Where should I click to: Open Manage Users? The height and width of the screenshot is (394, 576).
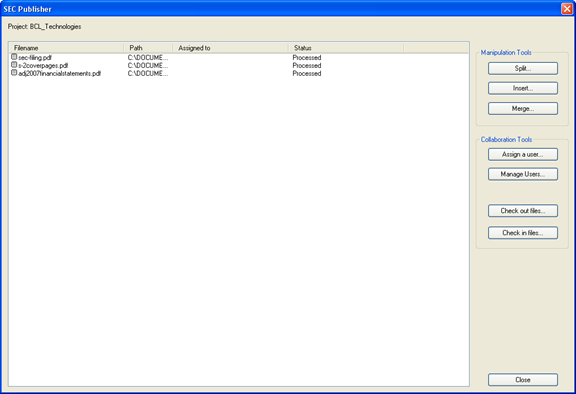[523, 174]
